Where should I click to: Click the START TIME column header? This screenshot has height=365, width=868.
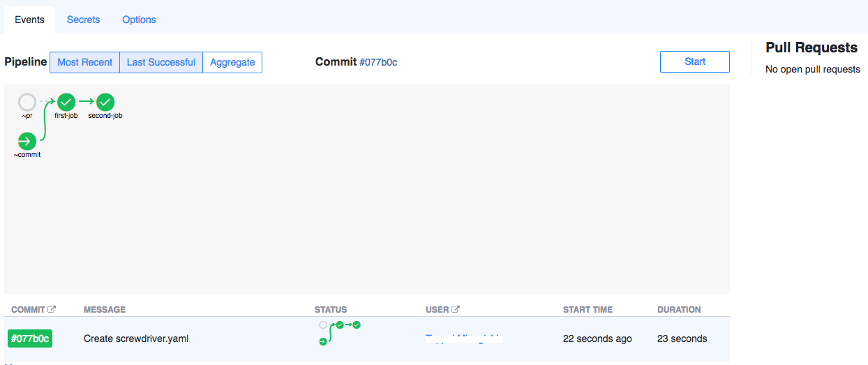[x=588, y=309]
